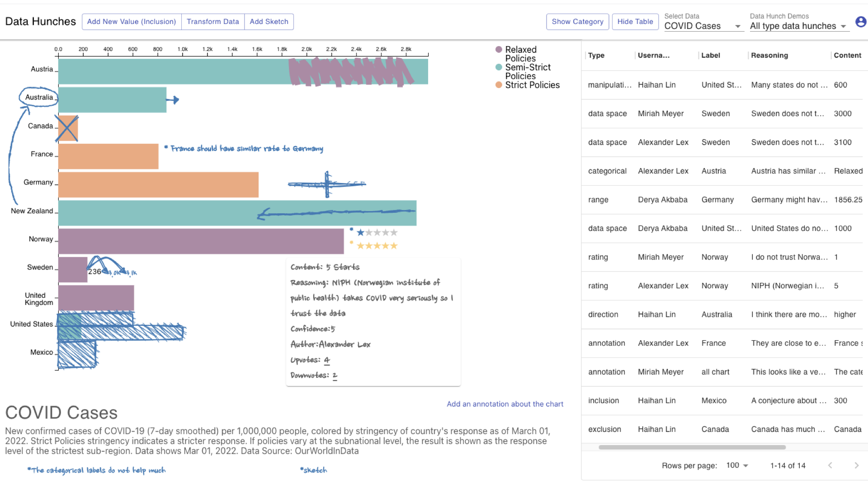Go to next table page arrow
Image resolution: width=868 pixels, height=488 pixels.
pyautogui.click(x=856, y=465)
